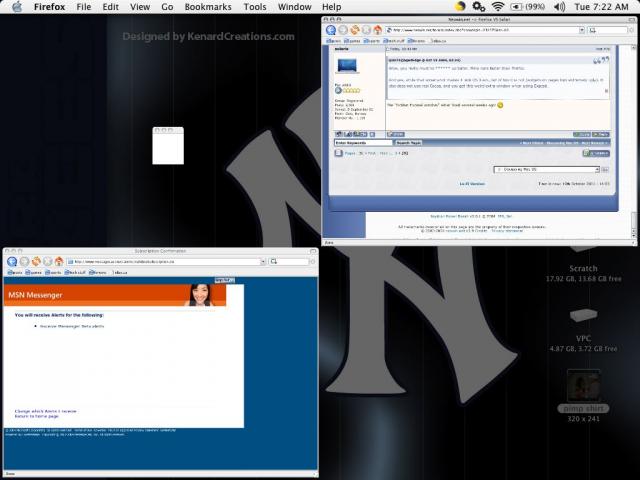The height and width of the screenshot is (480, 640).
Task: Open the forum jump dropdown in forum page
Action: (546, 169)
